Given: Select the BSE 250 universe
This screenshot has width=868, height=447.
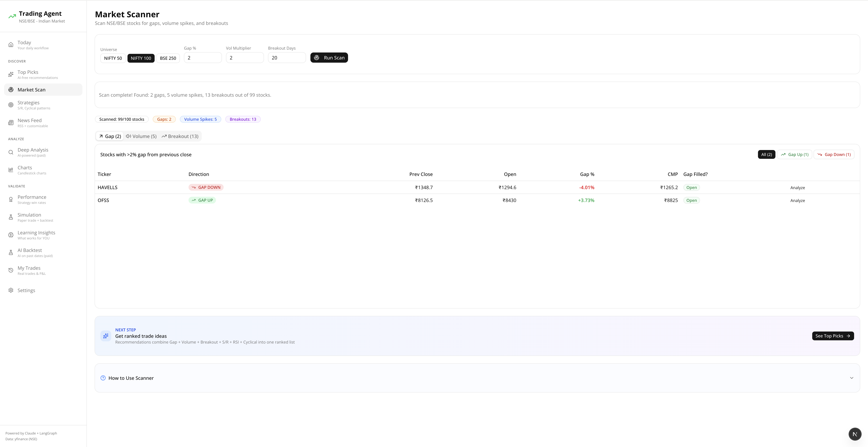Looking at the screenshot, I should tap(168, 58).
